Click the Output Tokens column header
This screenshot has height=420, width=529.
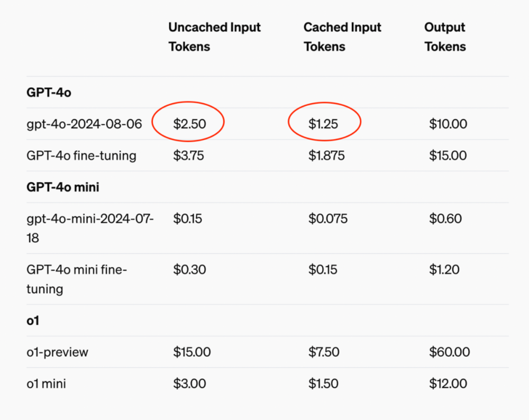pos(445,37)
